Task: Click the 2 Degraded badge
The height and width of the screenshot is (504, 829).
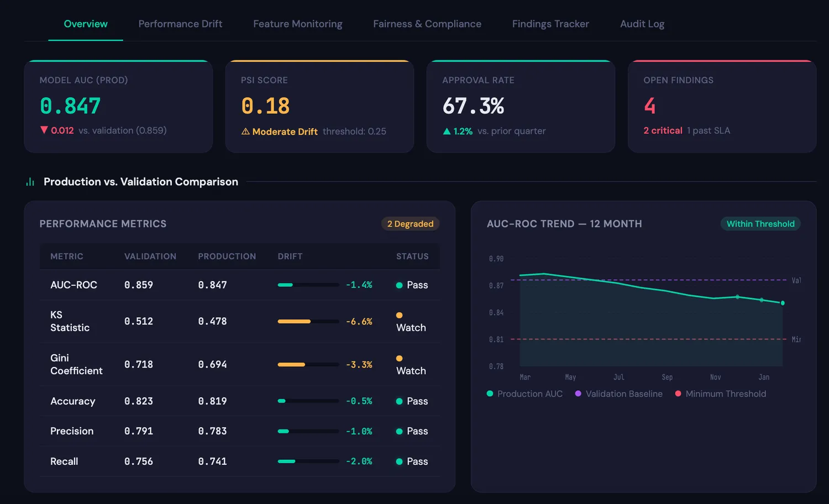Action: coord(410,224)
